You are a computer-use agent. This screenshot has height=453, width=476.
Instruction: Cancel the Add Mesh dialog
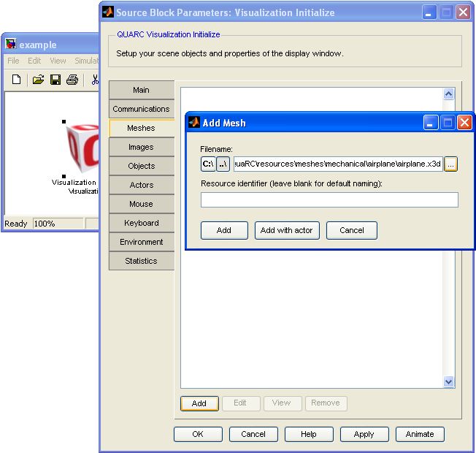click(x=351, y=230)
